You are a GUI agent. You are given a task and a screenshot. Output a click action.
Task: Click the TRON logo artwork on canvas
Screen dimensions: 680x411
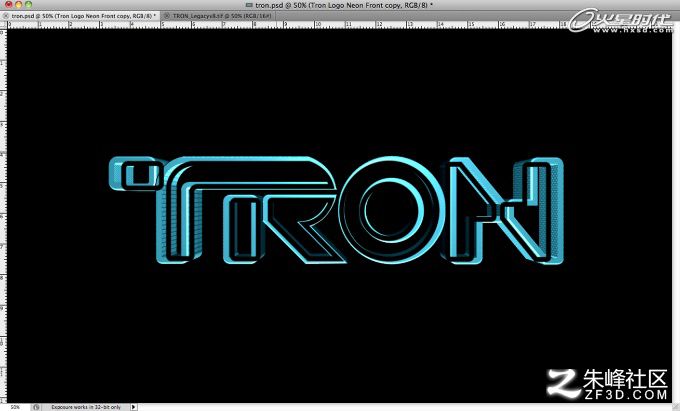(x=337, y=210)
